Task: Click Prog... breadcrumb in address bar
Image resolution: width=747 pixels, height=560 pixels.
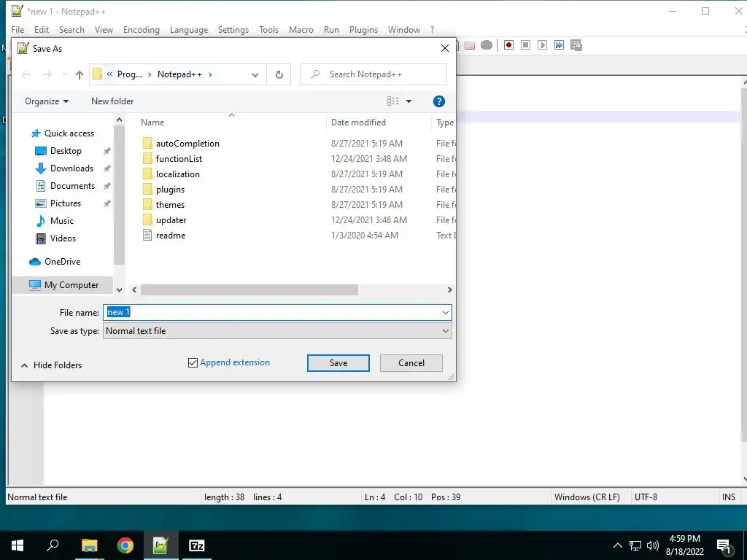Action: click(130, 74)
